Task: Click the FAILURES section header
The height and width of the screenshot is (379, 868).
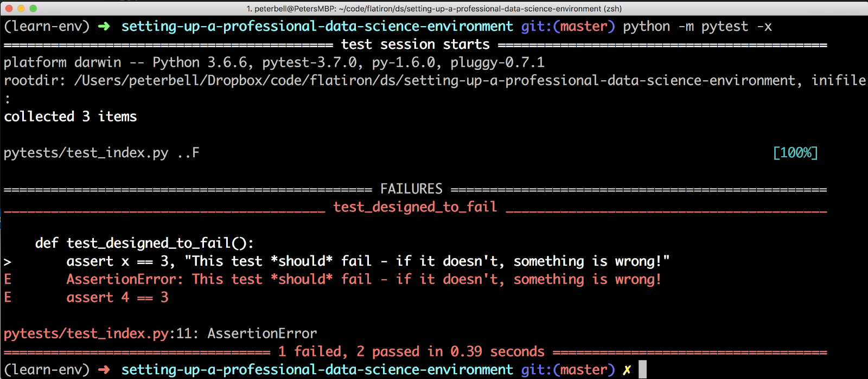Action: click(x=411, y=189)
